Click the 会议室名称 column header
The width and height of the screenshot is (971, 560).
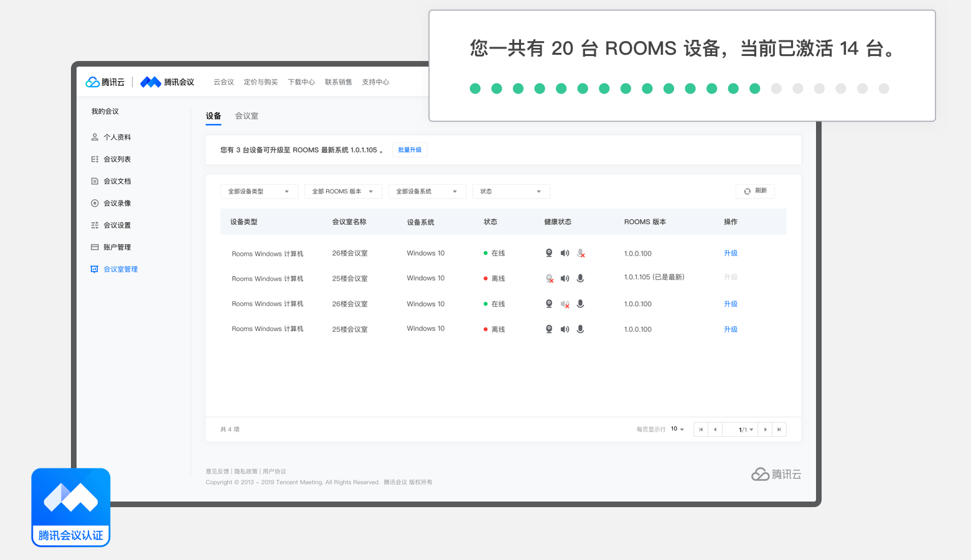pos(349,222)
